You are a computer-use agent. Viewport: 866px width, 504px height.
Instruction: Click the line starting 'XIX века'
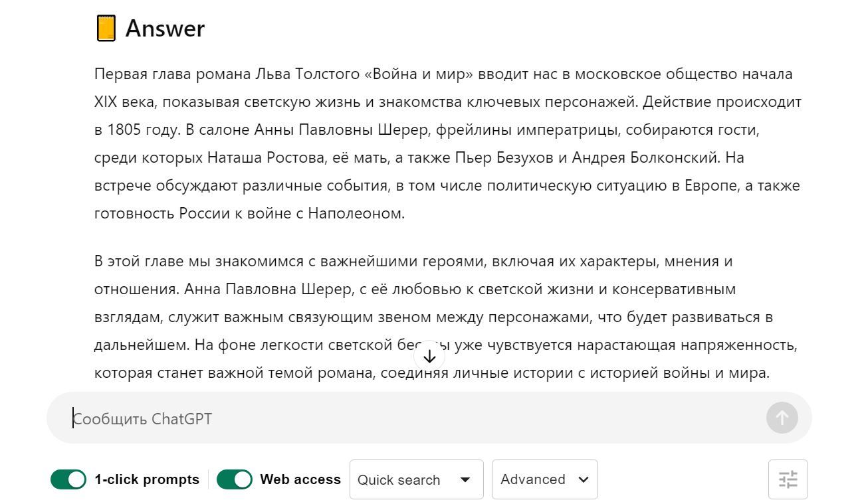click(x=448, y=102)
